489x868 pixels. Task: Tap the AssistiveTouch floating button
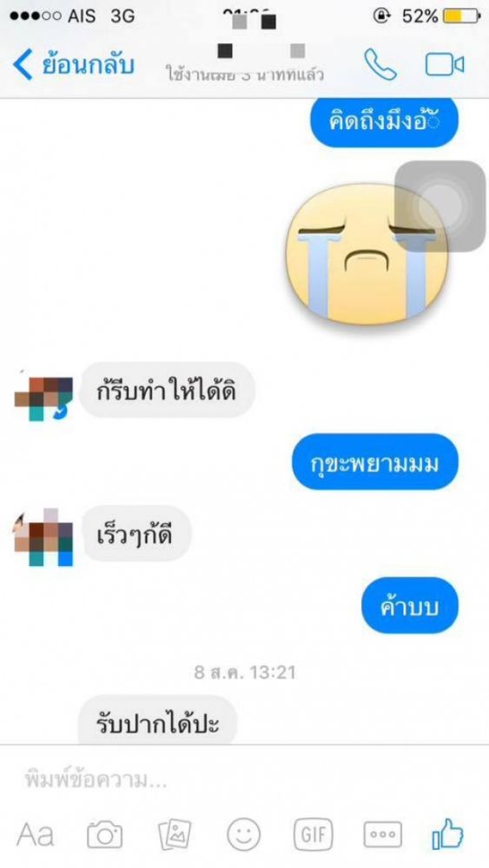440,206
